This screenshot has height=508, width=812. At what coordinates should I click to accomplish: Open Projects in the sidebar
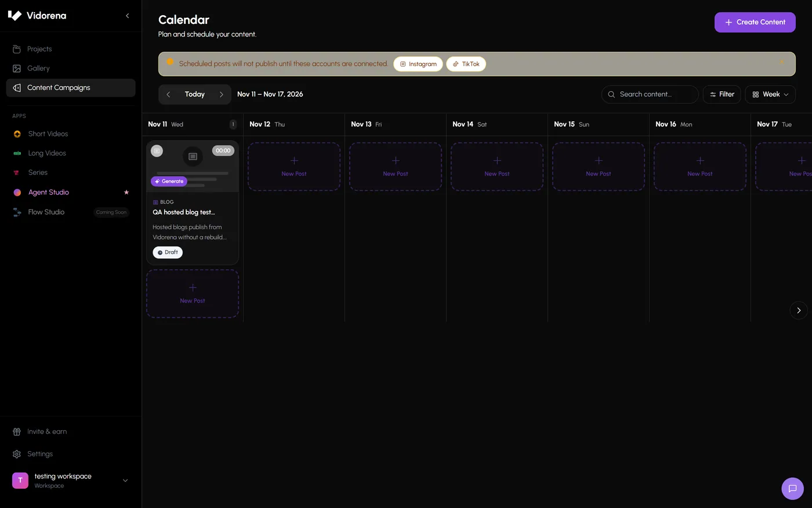71,49
